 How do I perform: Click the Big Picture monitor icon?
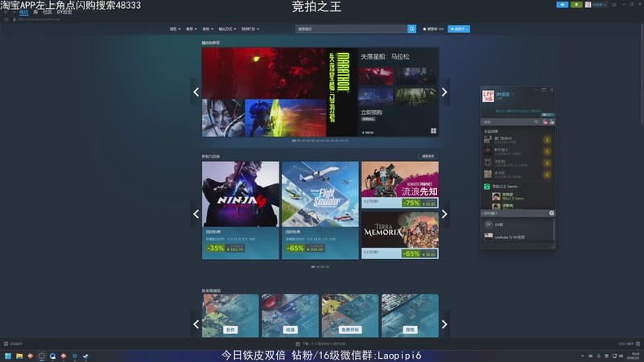(x=614, y=5)
